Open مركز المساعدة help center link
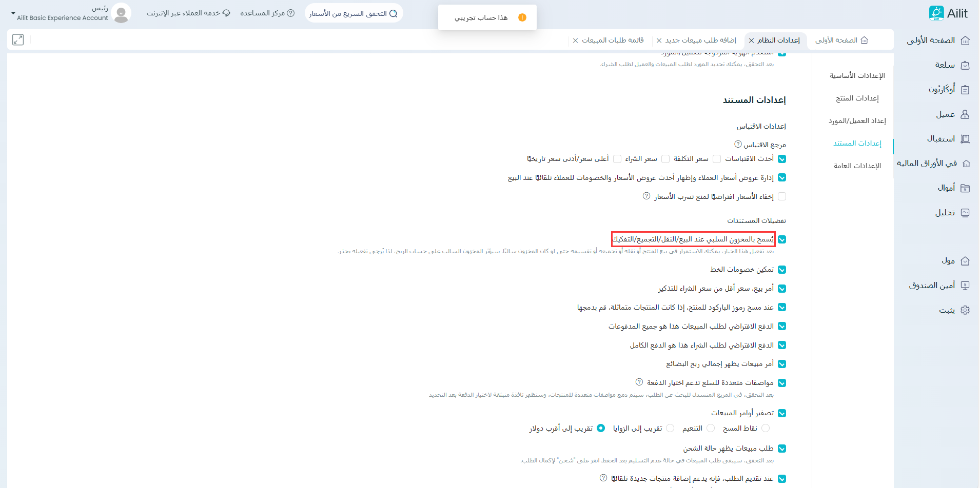 pyautogui.click(x=267, y=13)
